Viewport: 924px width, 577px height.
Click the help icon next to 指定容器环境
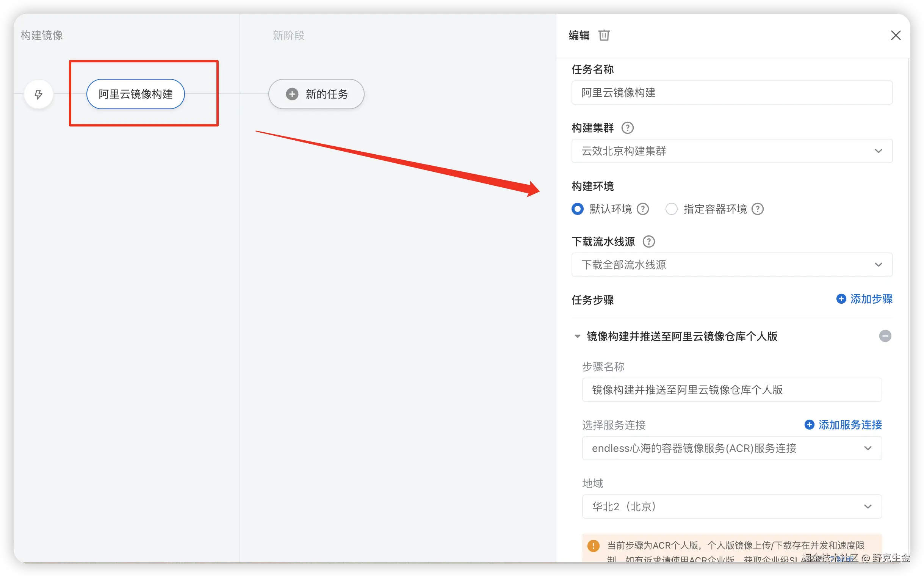(x=757, y=209)
